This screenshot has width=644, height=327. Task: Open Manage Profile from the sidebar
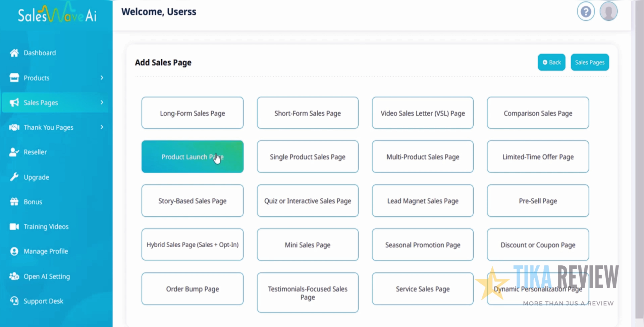tap(14, 251)
